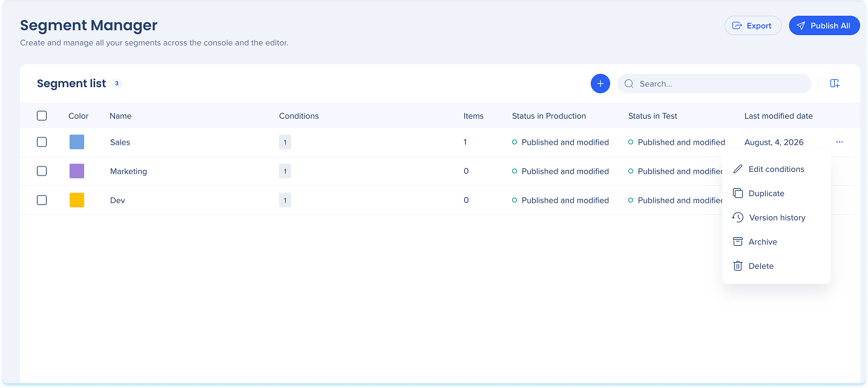This screenshot has width=868, height=388.
Task: Click the Marketing segment name
Action: tap(128, 171)
